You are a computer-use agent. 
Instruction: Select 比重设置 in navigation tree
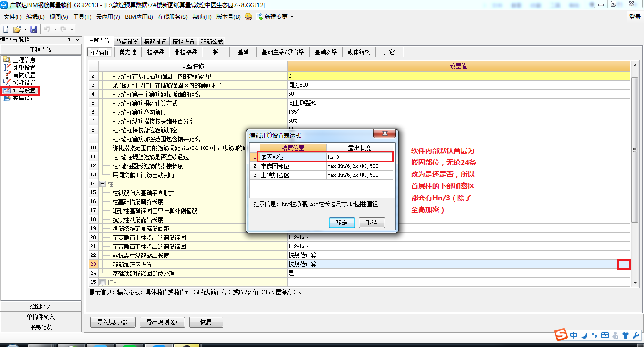coord(24,67)
